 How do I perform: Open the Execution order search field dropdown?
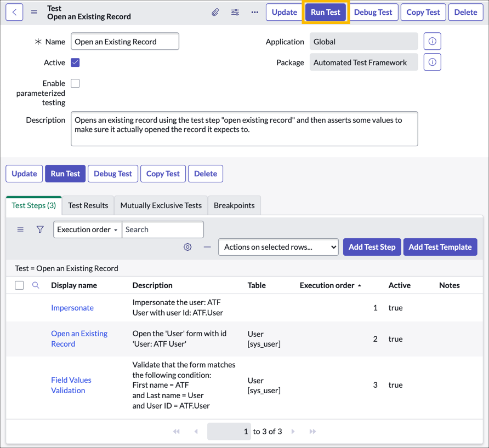pyautogui.click(x=87, y=229)
